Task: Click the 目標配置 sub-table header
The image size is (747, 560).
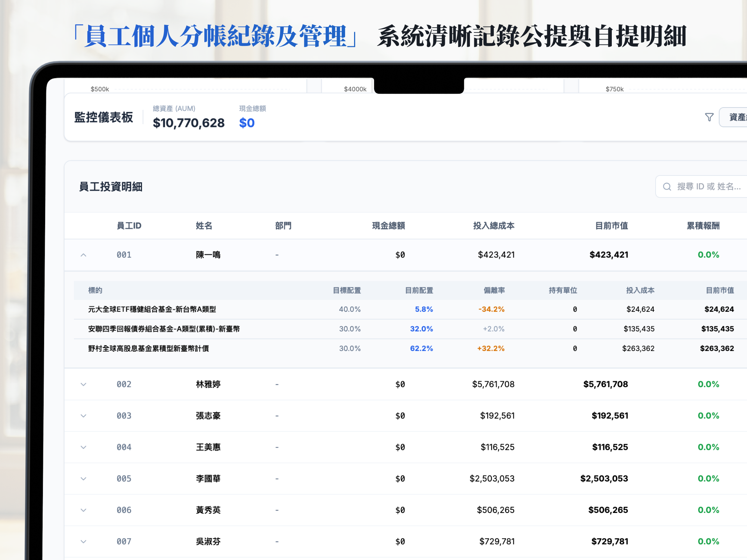Action: (x=347, y=290)
